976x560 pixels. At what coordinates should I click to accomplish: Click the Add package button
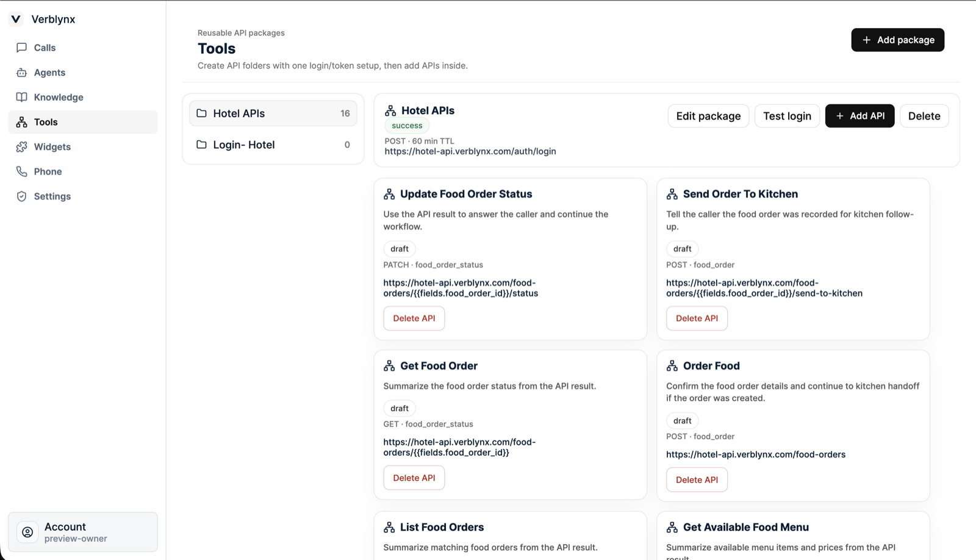coord(897,40)
